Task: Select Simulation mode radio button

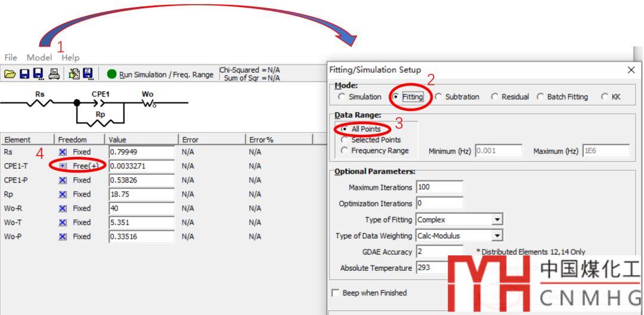Action: coord(341,97)
